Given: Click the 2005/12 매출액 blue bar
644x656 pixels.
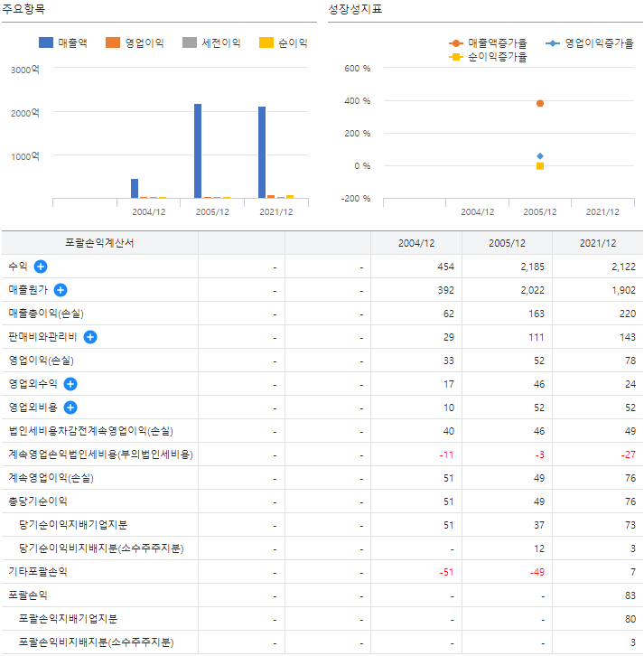Looking at the screenshot, I should coord(198,151).
